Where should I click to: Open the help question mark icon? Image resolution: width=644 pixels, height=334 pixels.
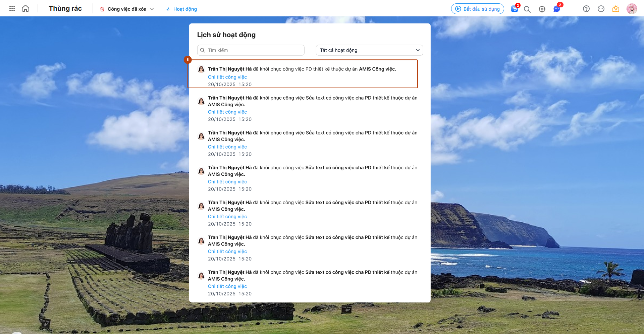(x=586, y=9)
